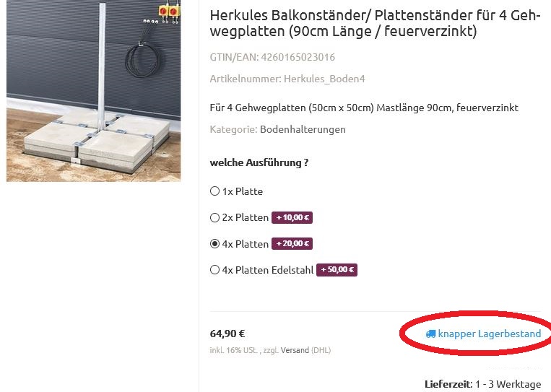Click the (DHL) carrier label
The image size is (551, 392).
click(x=321, y=350)
